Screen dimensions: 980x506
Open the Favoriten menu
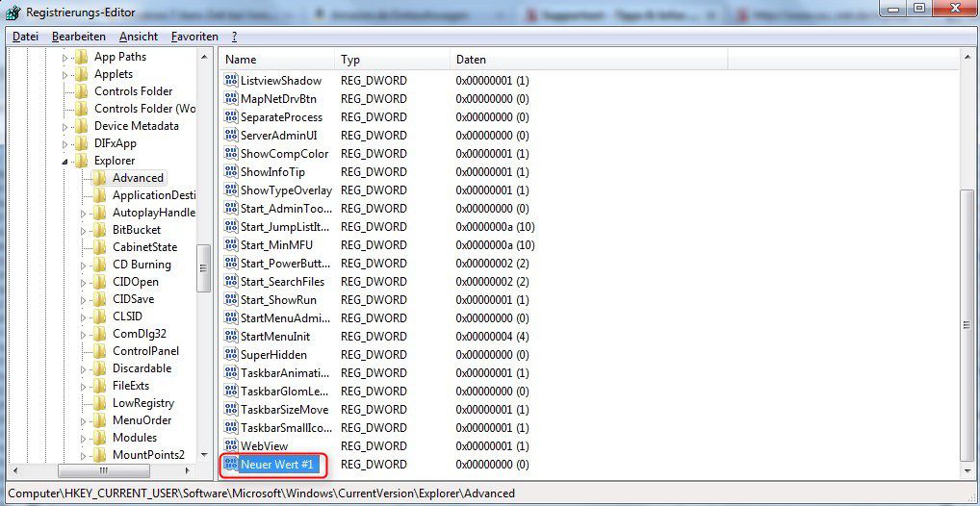click(x=194, y=36)
